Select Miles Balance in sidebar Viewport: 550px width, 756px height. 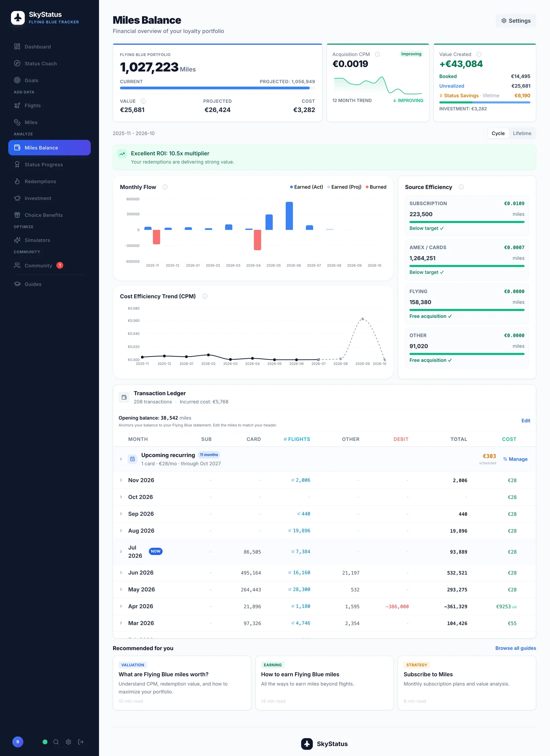49,148
